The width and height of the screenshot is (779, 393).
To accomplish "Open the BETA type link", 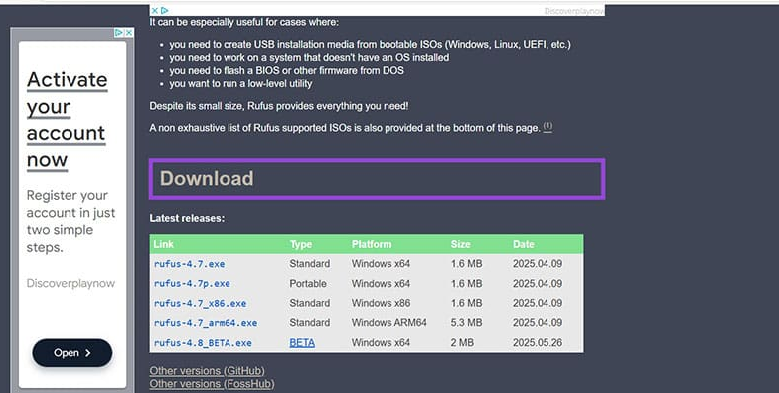I will click(302, 343).
